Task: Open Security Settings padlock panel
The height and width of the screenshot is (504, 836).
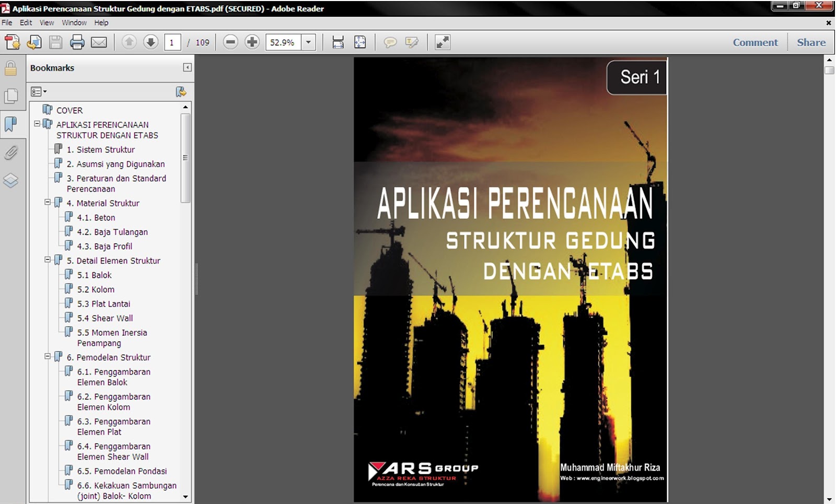Action: pyautogui.click(x=10, y=68)
